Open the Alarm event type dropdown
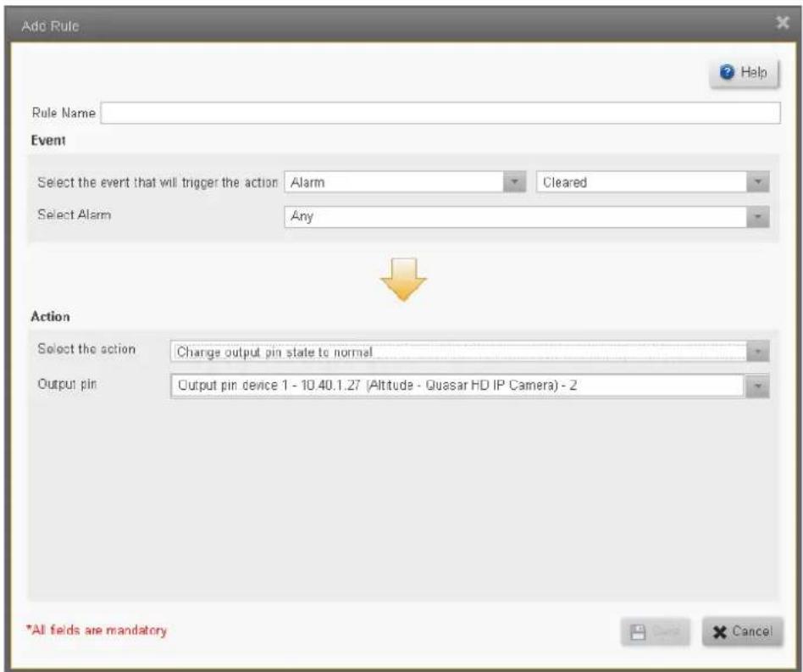This screenshot has height=672, width=803. click(405, 182)
